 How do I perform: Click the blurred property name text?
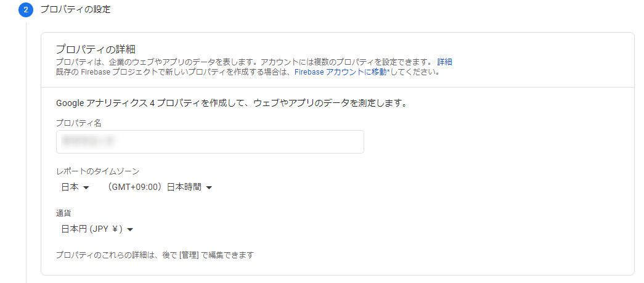click(87, 141)
